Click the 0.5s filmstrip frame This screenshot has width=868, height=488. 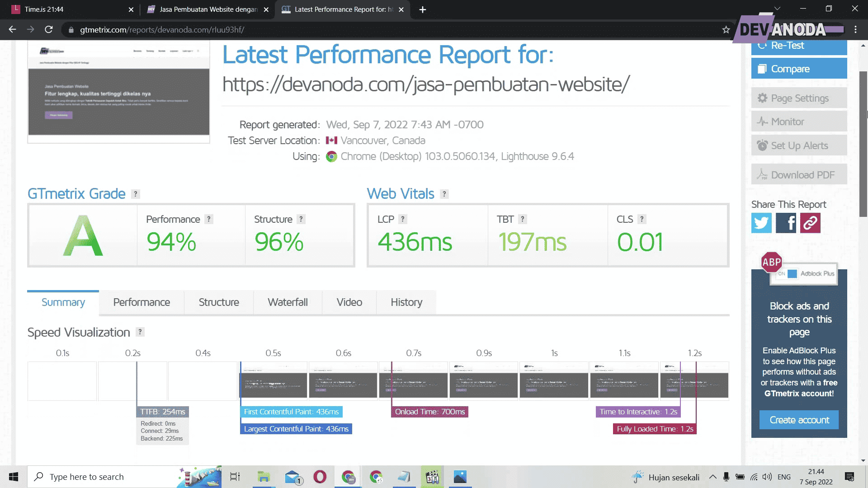coord(273,381)
